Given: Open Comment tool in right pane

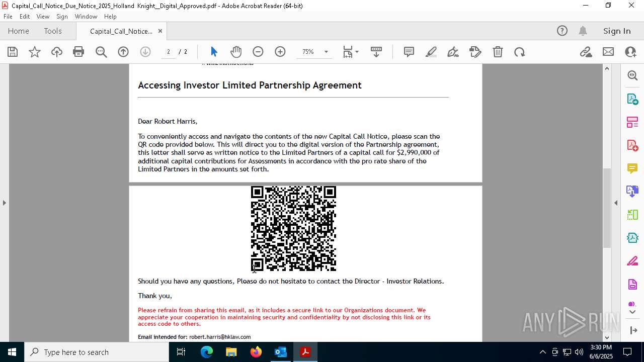Looking at the screenshot, I should pos(632,168).
